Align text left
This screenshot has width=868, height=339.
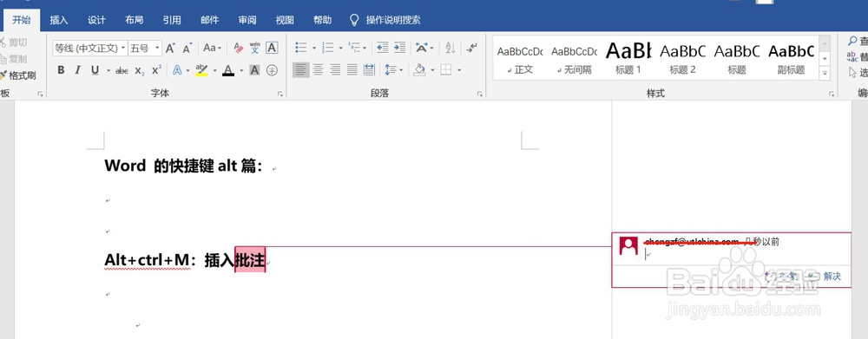tap(300, 70)
